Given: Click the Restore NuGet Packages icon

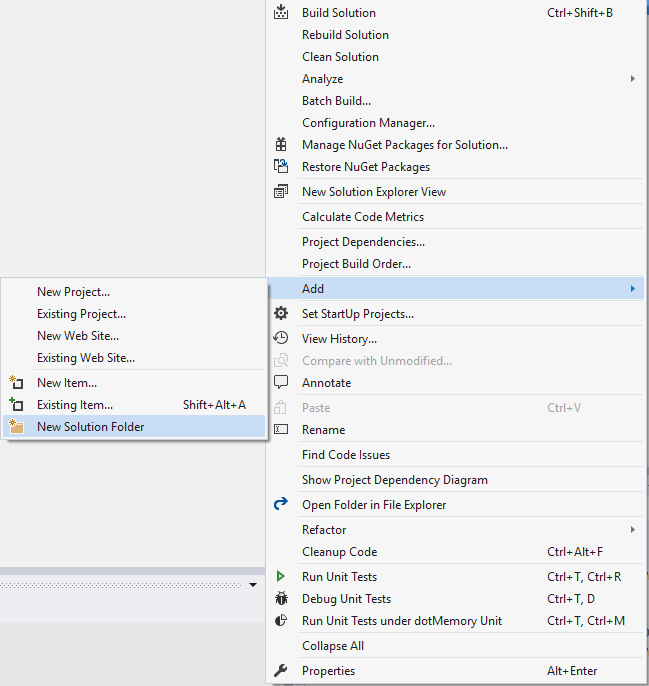Looking at the screenshot, I should tap(281, 167).
